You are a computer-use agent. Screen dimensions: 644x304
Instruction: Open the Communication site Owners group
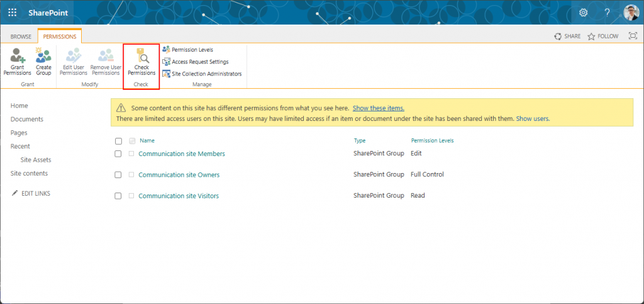179,175
